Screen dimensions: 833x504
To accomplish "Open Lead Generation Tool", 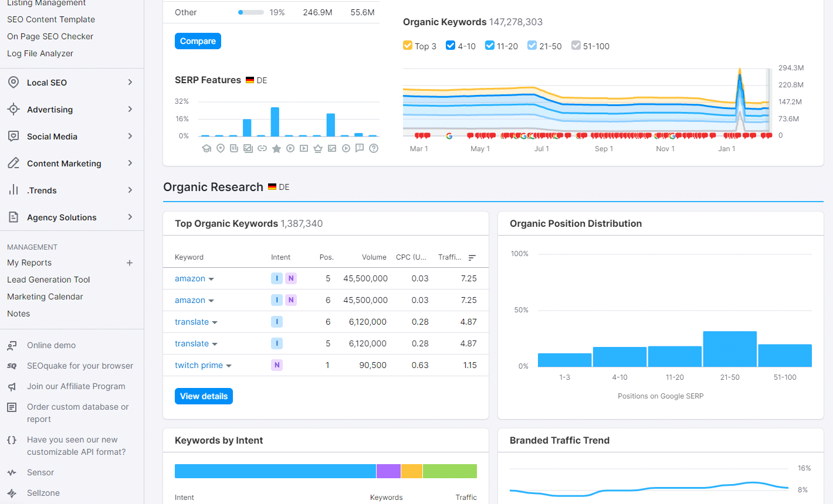I will coord(49,280).
